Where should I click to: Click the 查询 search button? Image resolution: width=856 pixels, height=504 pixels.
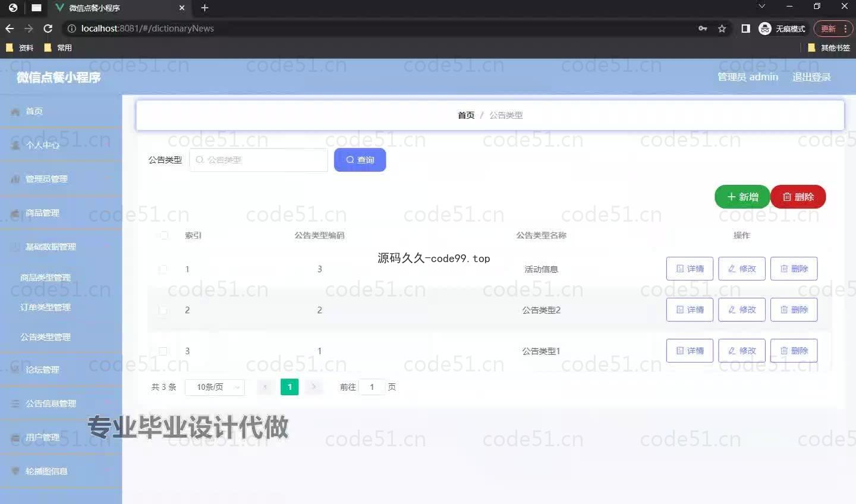click(x=360, y=160)
